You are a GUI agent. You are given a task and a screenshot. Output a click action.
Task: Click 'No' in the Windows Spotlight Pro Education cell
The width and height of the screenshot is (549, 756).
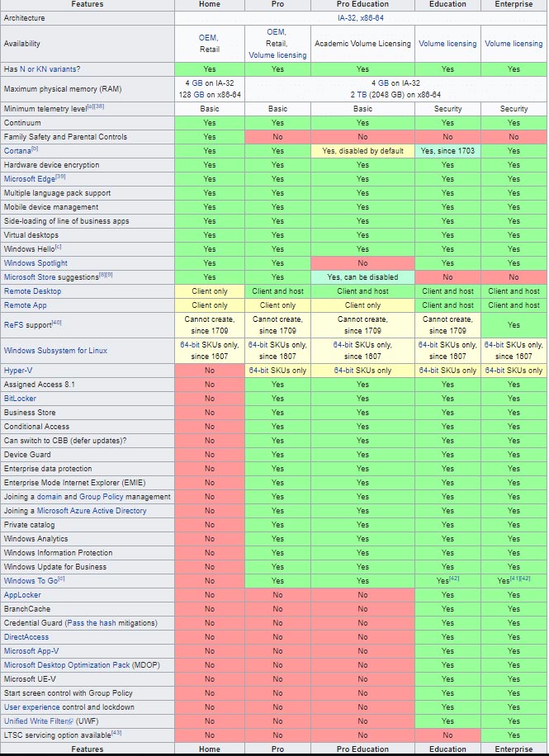click(362, 263)
